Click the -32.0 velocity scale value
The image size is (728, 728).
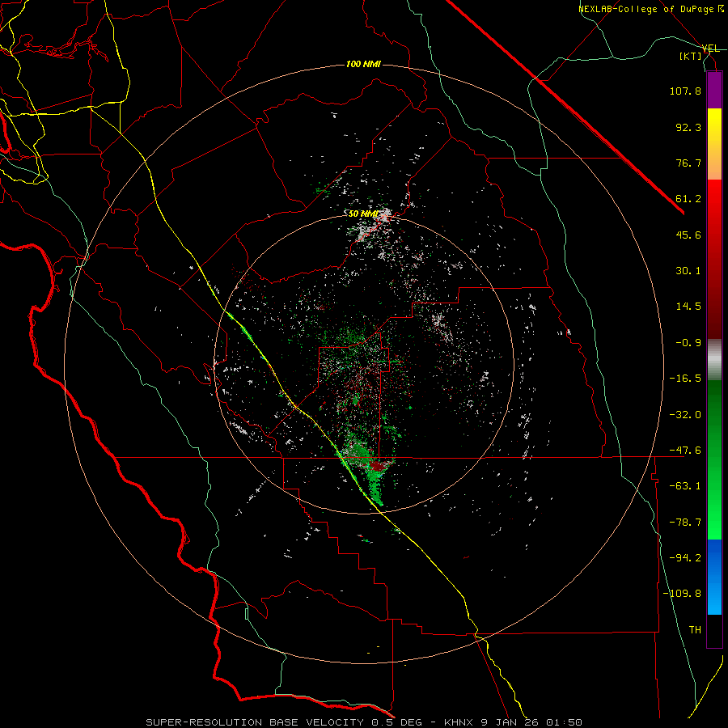tap(685, 415)
